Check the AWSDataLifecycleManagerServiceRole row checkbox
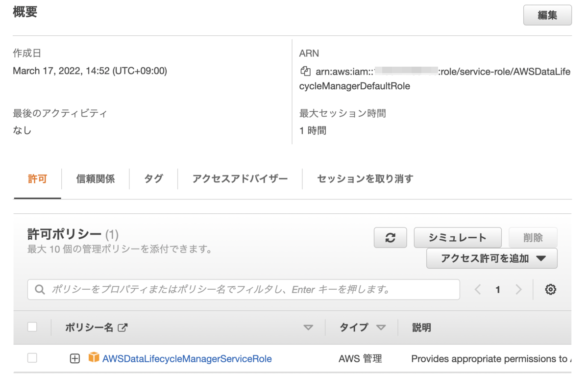588x377 pixels. point(32,358)
